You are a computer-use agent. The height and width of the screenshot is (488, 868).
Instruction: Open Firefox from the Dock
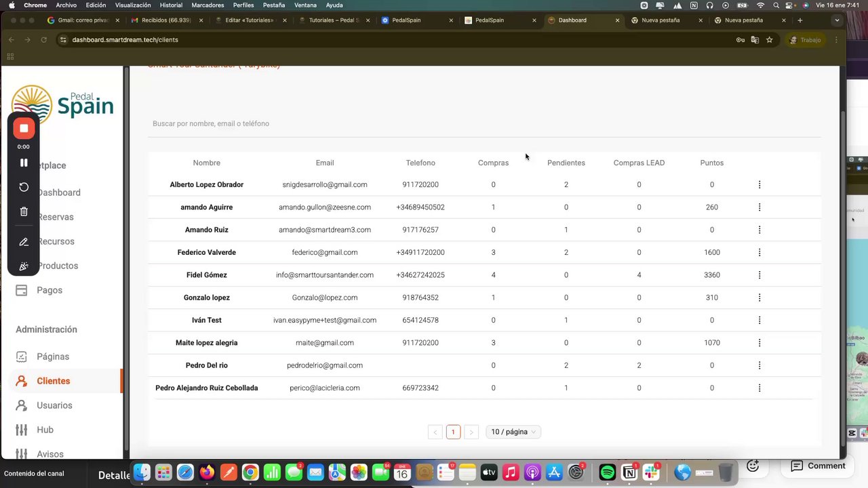point(207,472)
